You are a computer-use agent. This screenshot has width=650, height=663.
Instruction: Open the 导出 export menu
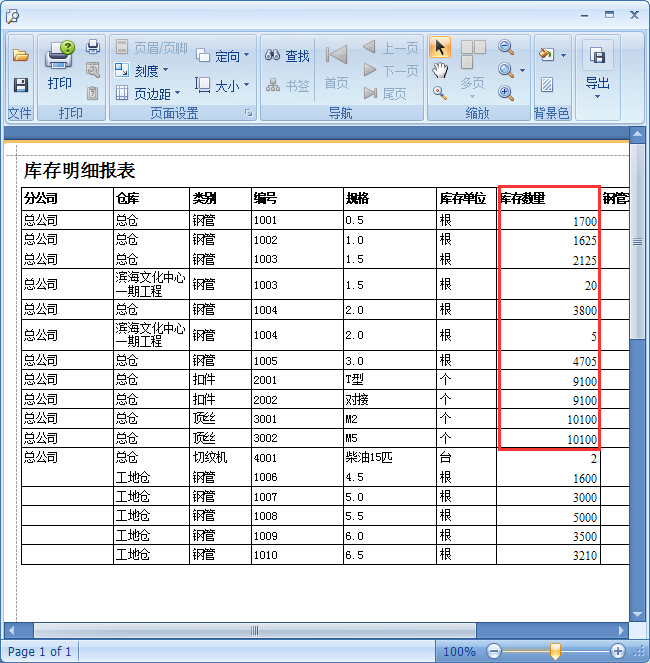pyautogui.click(x=597, y=68)
